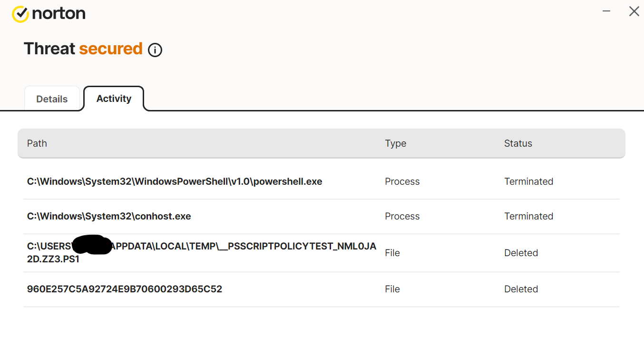Click the Threat secured heading text
644x339 pixels.
pyautogui.click(x=83, y=49)
